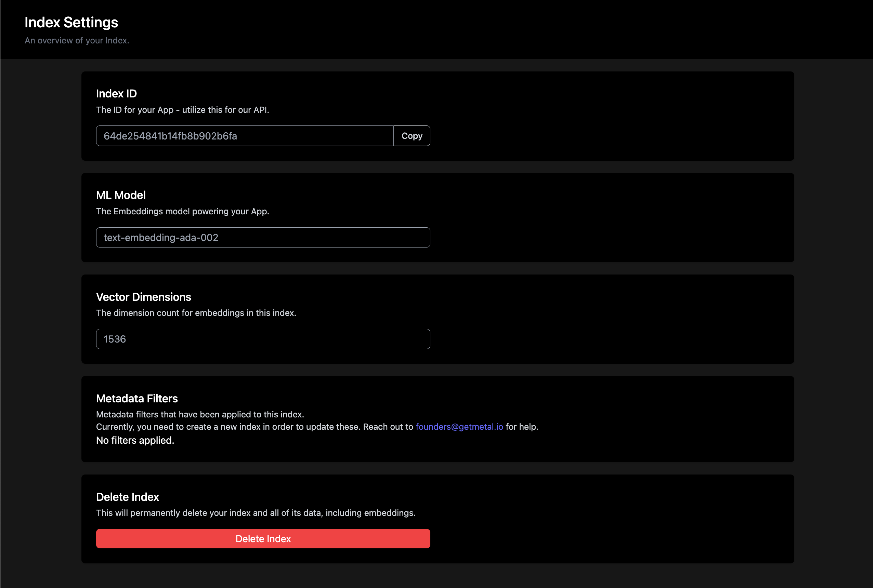The height and width of the screenshot is (588, 873).
Task: Click the 'Embeddings model powering your App' text
Action: 182,212
